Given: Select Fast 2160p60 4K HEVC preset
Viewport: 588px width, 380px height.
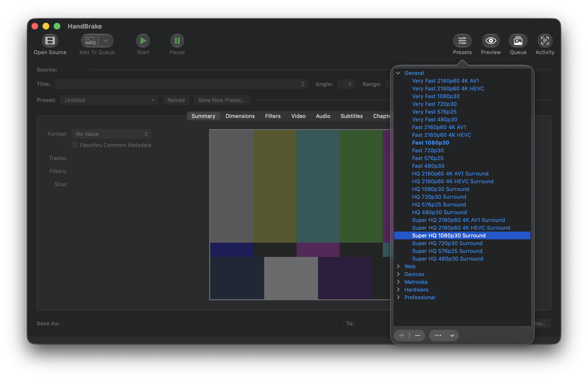Looking at the screenshot, I should [x=462, y=135].
